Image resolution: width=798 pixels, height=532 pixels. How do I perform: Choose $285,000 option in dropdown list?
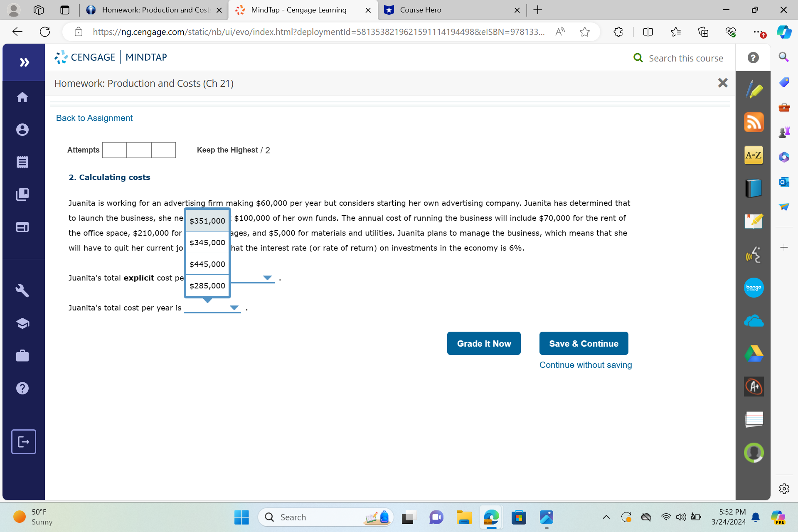click(x=207, y=286)
